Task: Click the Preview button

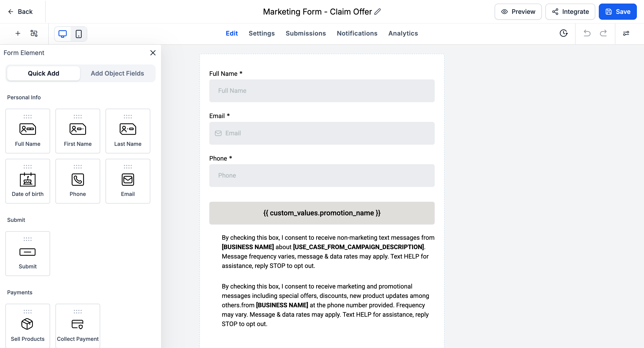Action: (x=518, y=11)
